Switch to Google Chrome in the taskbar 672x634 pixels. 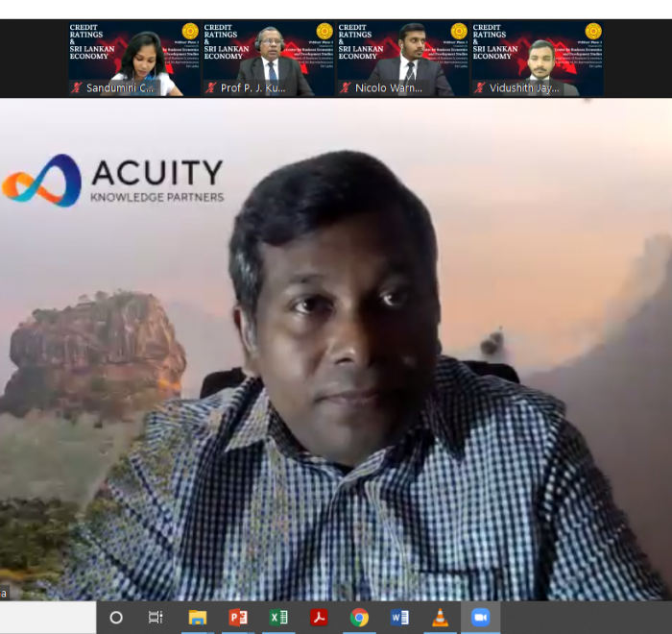[359, 618]
